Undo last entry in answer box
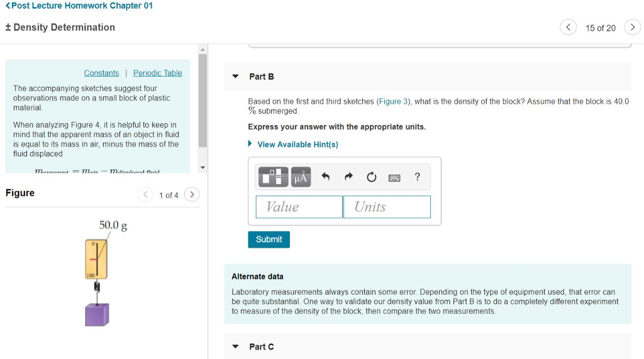This screenshot has width=644, height=359. pos(326,177)
